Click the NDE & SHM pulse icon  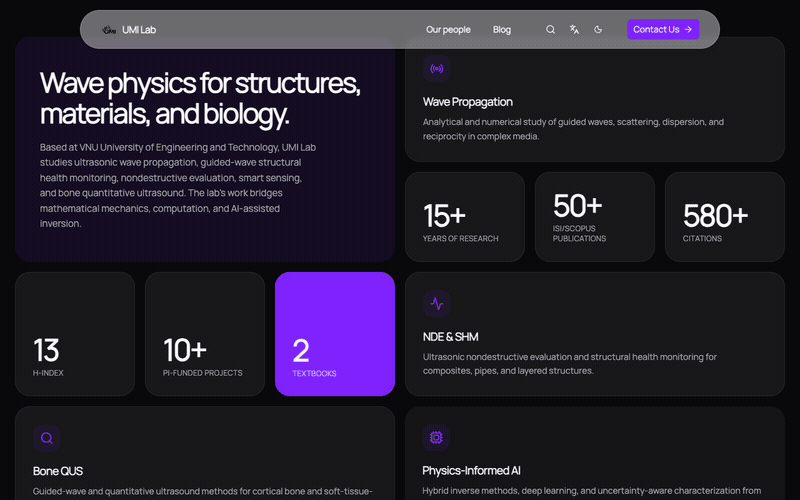pos(437,304)
